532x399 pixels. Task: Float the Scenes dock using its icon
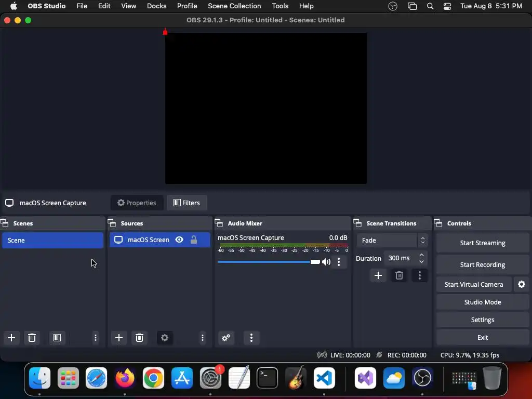click(x=5, y=223)
